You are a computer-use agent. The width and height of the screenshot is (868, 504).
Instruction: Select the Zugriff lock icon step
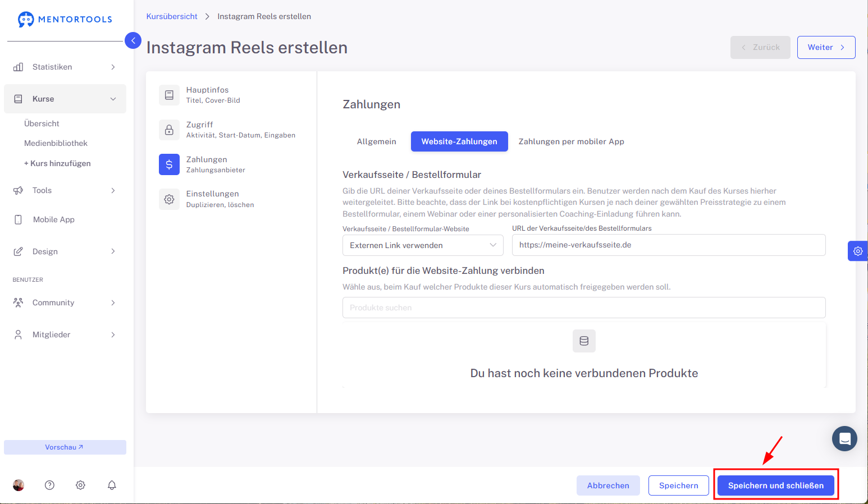tap(169, 130)
